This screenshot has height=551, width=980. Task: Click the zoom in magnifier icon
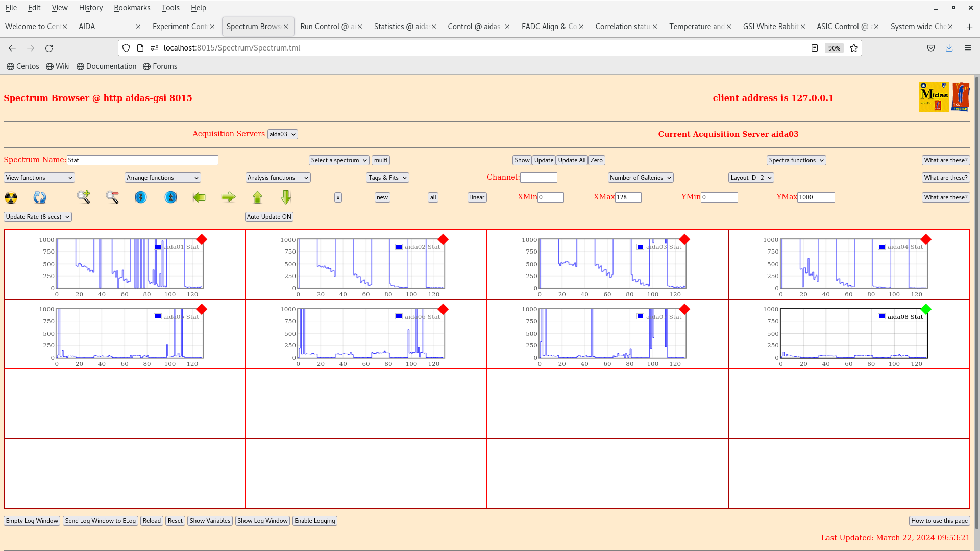(84, 197)
